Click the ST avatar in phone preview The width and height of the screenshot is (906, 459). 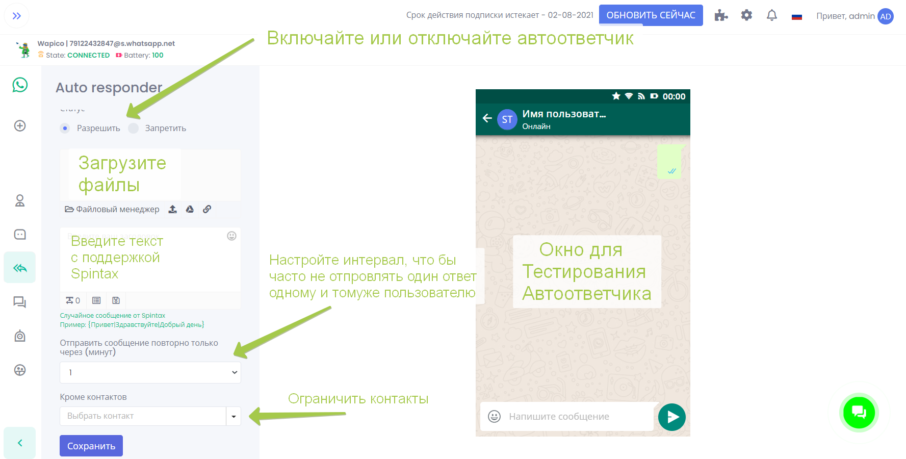point(507,120)
